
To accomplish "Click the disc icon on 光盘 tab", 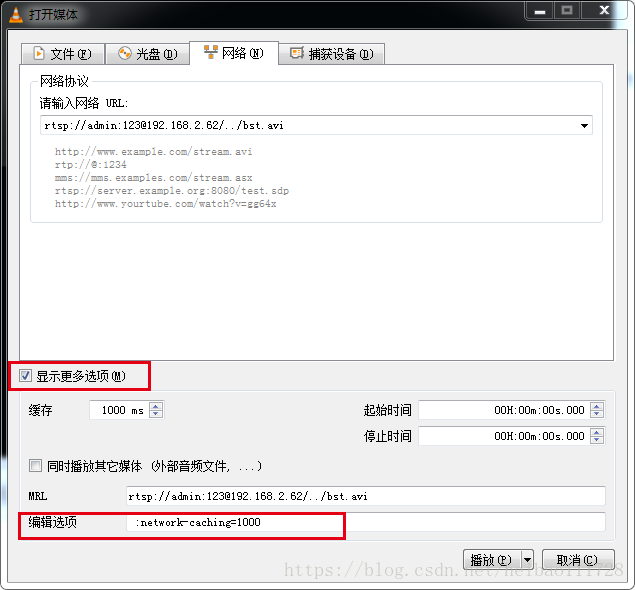I will [124, 53].
